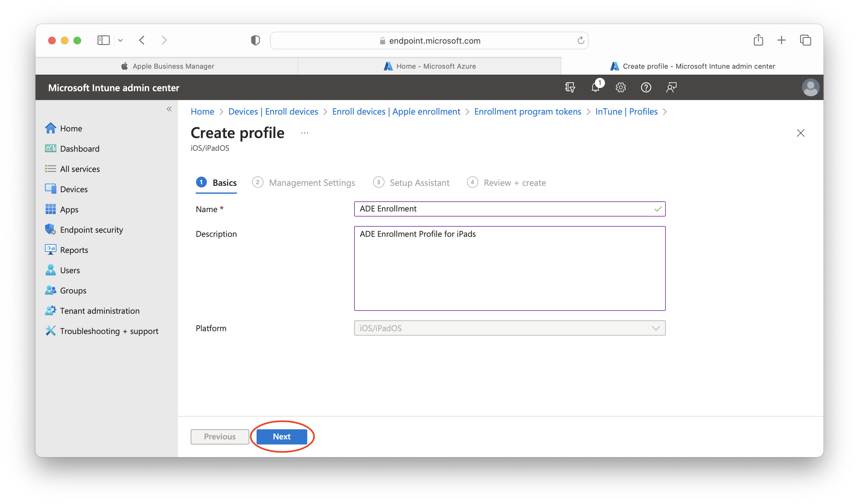Open the Devices section in the sidebar
This screenshot has width=859, height=504.
tap(73, 189)
